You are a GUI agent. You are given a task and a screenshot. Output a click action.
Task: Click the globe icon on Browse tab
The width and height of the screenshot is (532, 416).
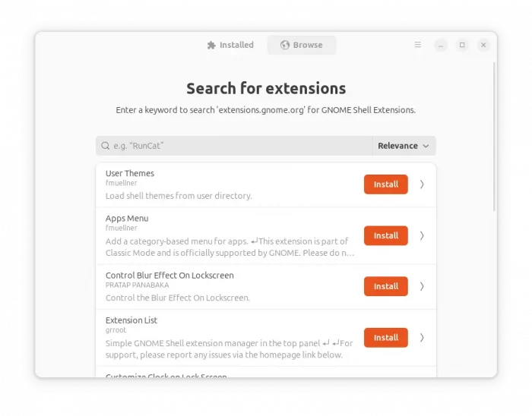[x=285, y=46]
